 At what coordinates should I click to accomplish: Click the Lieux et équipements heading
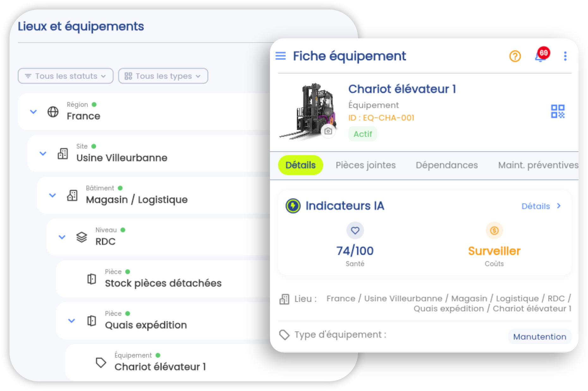point(81,26)
